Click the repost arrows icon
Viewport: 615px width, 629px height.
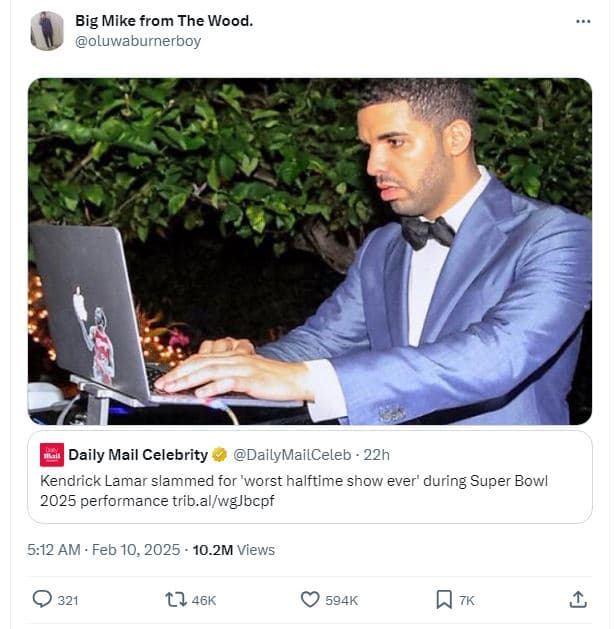(175, 599)
